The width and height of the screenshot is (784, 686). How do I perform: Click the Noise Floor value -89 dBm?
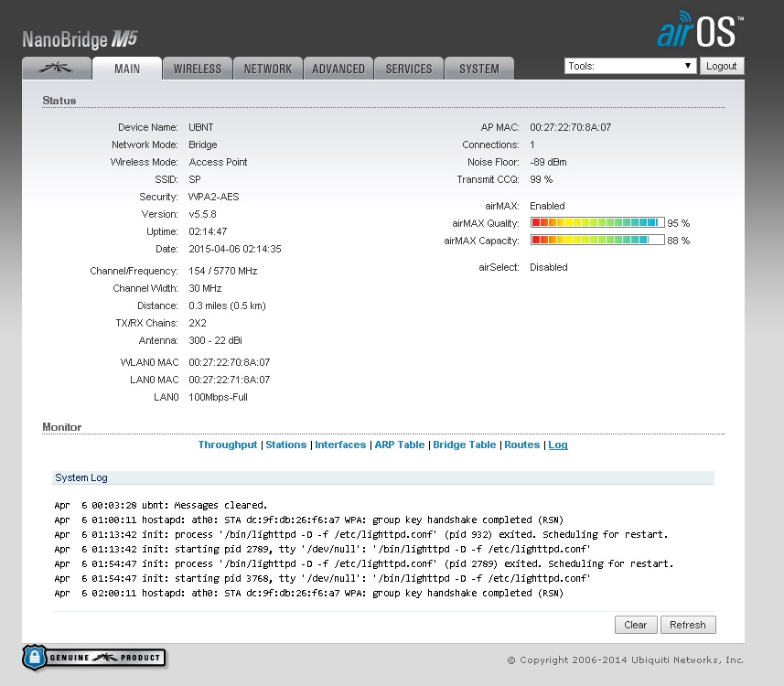pos(549,162)
